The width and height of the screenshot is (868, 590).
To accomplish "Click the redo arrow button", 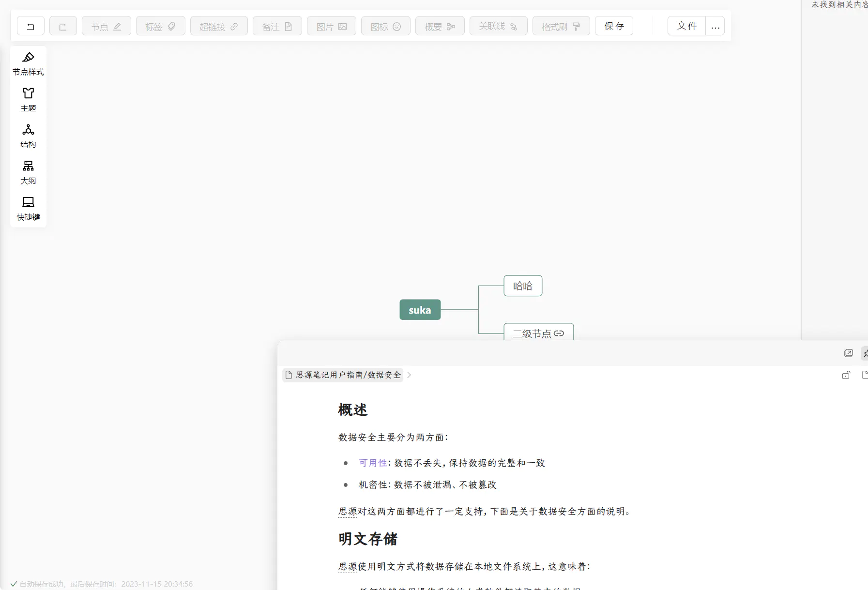I will (63, 26).
